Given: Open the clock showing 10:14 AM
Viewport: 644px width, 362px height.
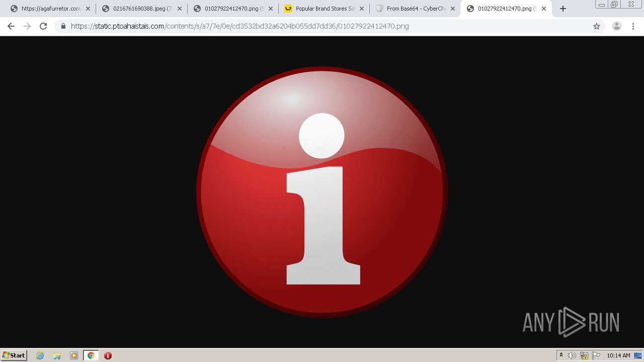Looking at the screenshot, I should coord(618,355).
